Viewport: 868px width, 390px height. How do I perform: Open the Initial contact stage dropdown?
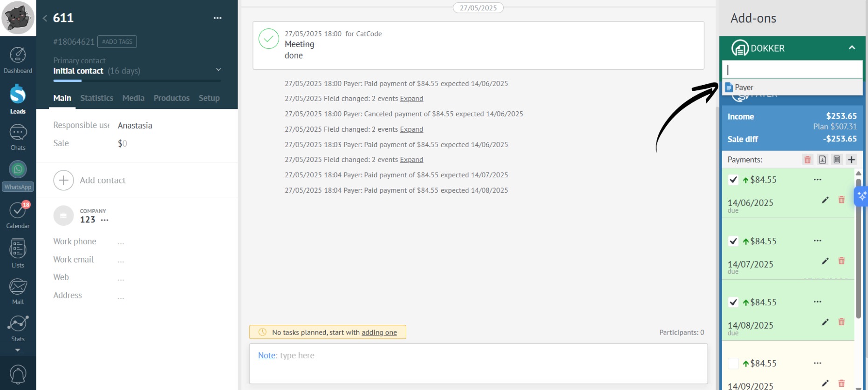point(218,70)
